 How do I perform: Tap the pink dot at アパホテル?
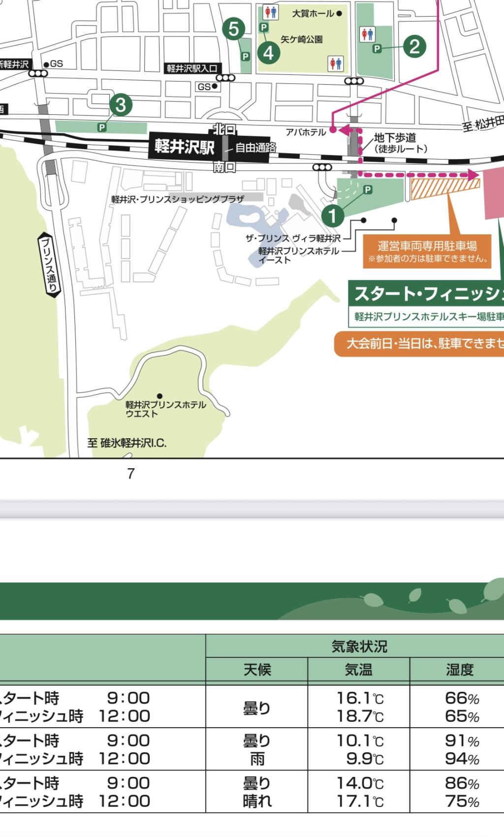click(333, 130)
